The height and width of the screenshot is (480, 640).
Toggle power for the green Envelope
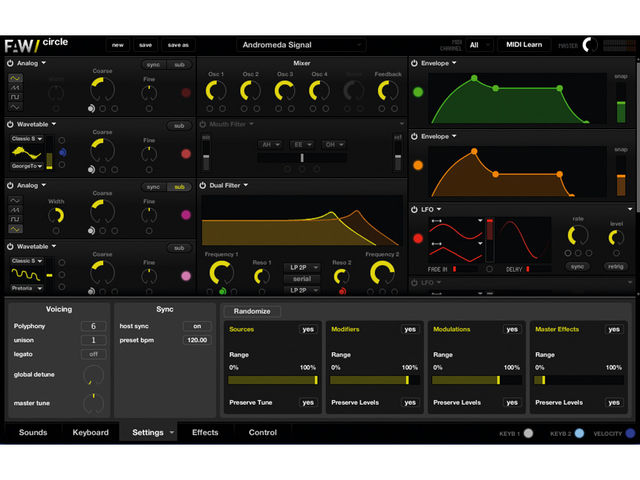pyautogui.click(x=414, y=63)
